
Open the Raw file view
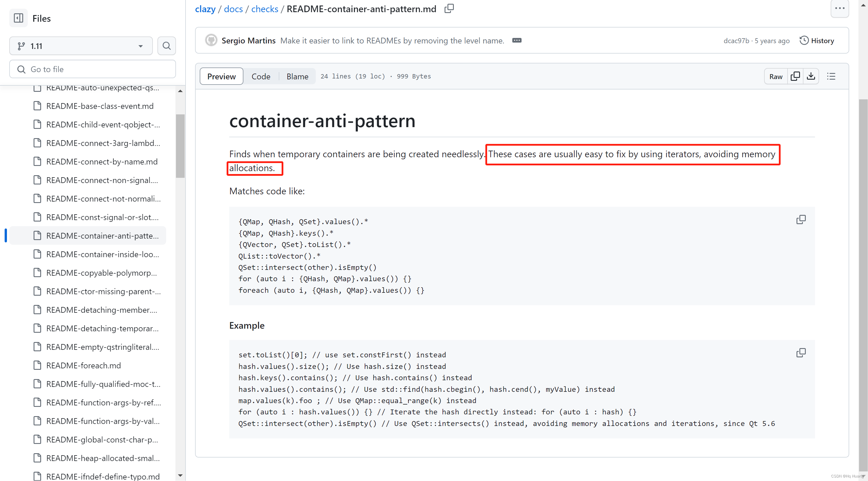click(x=776, y=76)
